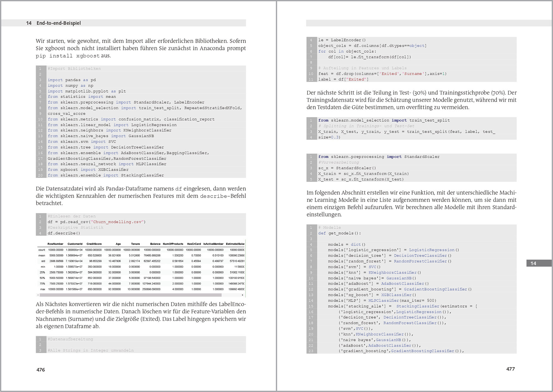
Task: Click the line assigning models['knn']
Action: tap(375, 273)
